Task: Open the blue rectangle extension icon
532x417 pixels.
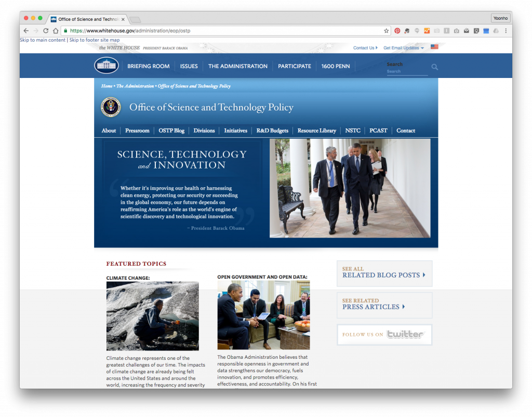Action: click(x=486, y=31)
